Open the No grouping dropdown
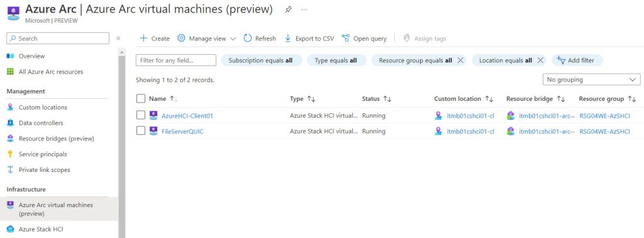Screen dimensions: 644x238 coord(591,79)
